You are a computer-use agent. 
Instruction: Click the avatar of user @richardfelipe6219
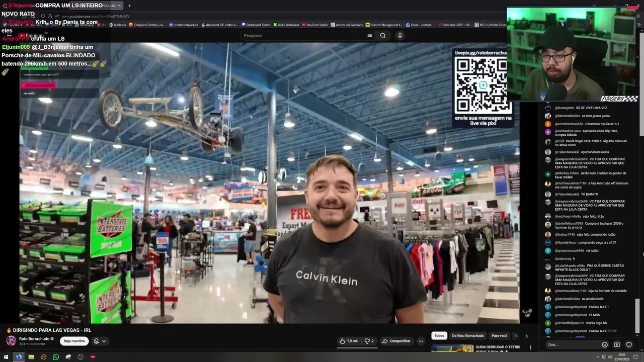pyautogui.click(x=548, y=323)
